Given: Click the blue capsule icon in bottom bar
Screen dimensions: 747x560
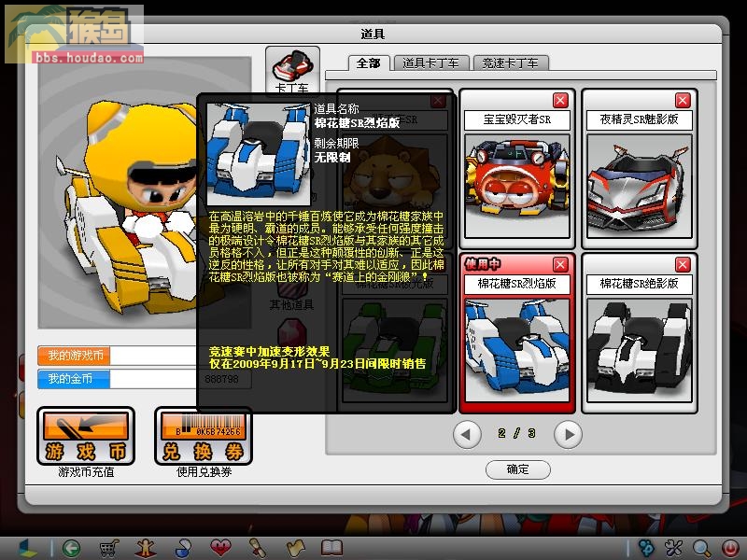Looking at the screenshot, I should (x=183, y=549).
